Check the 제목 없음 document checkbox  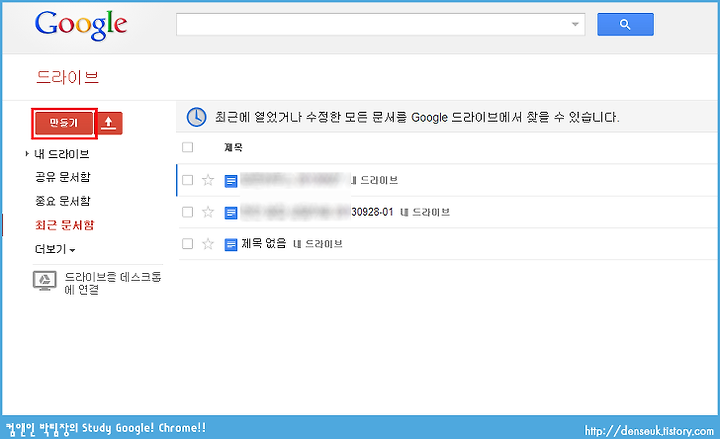coord(187,243)
